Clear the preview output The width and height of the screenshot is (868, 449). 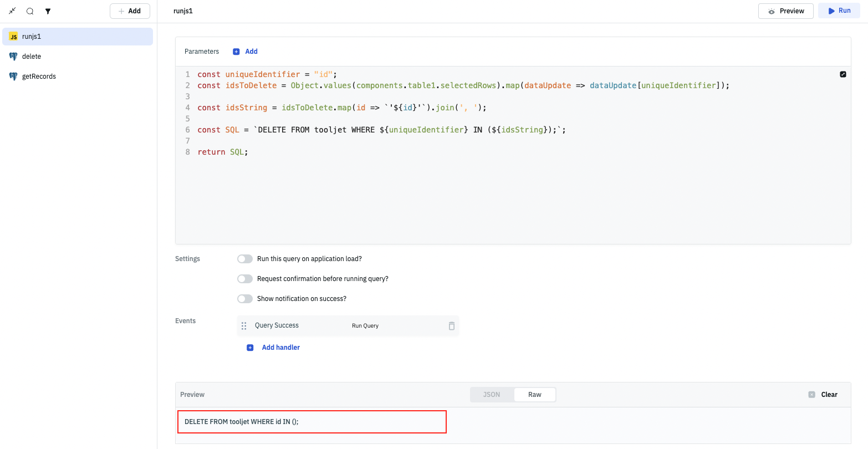[823, 395]
